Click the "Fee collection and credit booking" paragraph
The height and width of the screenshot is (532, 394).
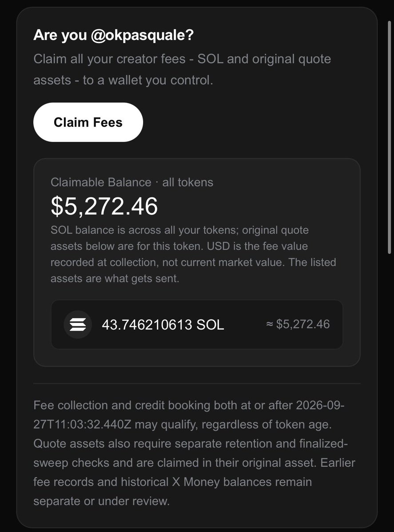(194, 453)
